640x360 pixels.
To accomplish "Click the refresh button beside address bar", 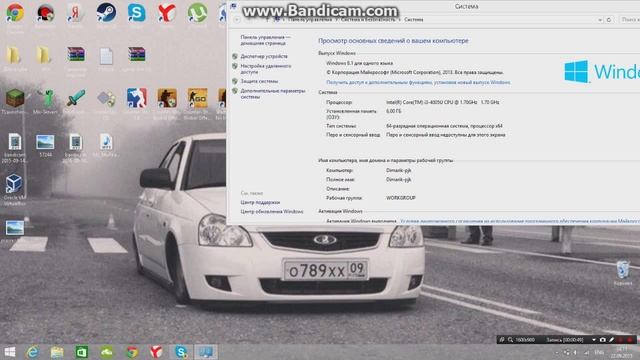I will pyautogui.click(x=609, y=20).
